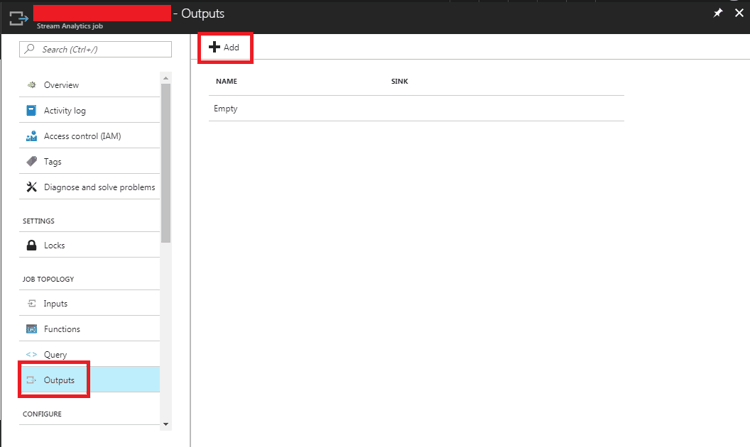
Task: Open Access control (IAM)
Action: tap(89, 136)
